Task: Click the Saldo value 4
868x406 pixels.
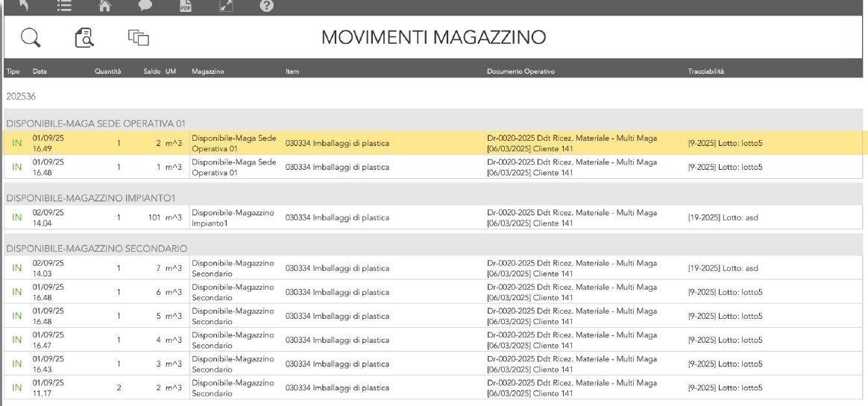Action: click(158, 340)
